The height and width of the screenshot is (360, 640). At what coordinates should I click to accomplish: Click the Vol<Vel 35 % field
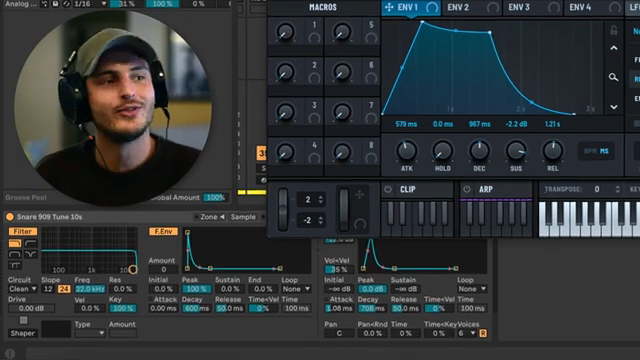click(339, 269)
